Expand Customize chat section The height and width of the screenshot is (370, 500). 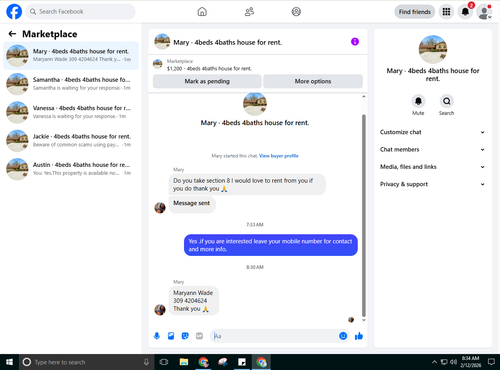[x=433, y=132]
